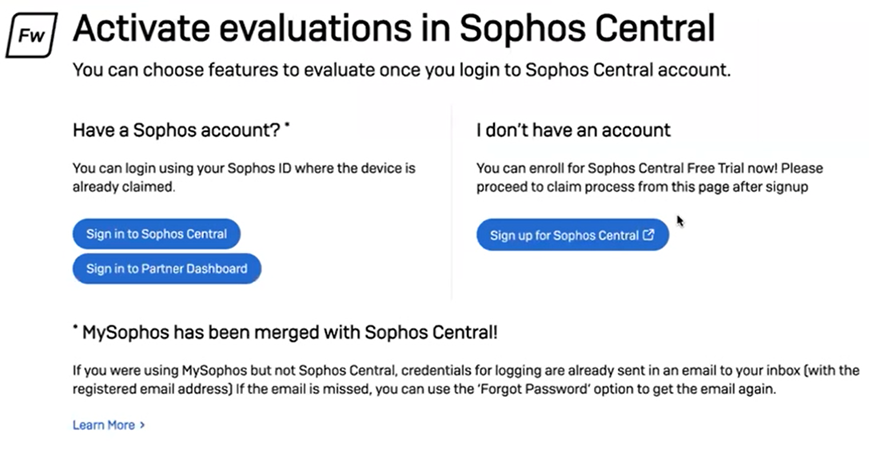Sign up for Sophos Central
Viewport: 870px width, 449px height.
point(565,236)
